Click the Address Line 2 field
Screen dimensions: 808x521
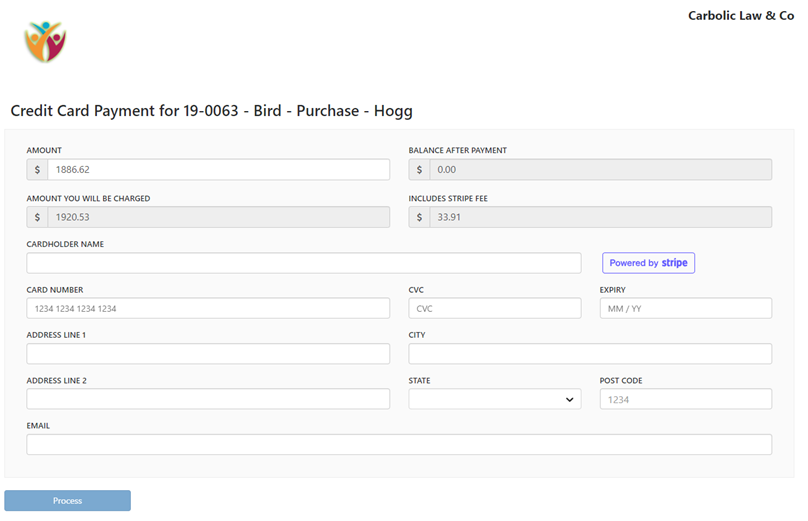pos(208,399)
